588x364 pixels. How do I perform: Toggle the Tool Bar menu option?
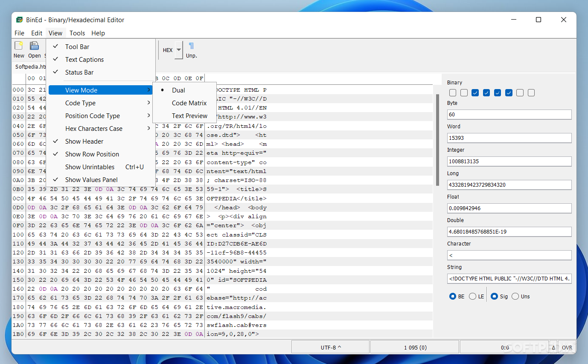pos(101,47)
